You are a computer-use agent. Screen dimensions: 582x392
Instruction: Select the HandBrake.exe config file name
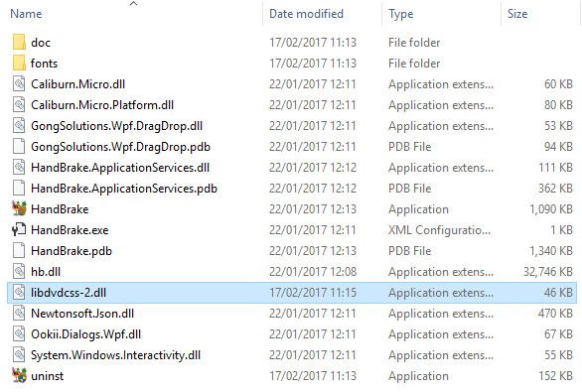tap(70, 230)
